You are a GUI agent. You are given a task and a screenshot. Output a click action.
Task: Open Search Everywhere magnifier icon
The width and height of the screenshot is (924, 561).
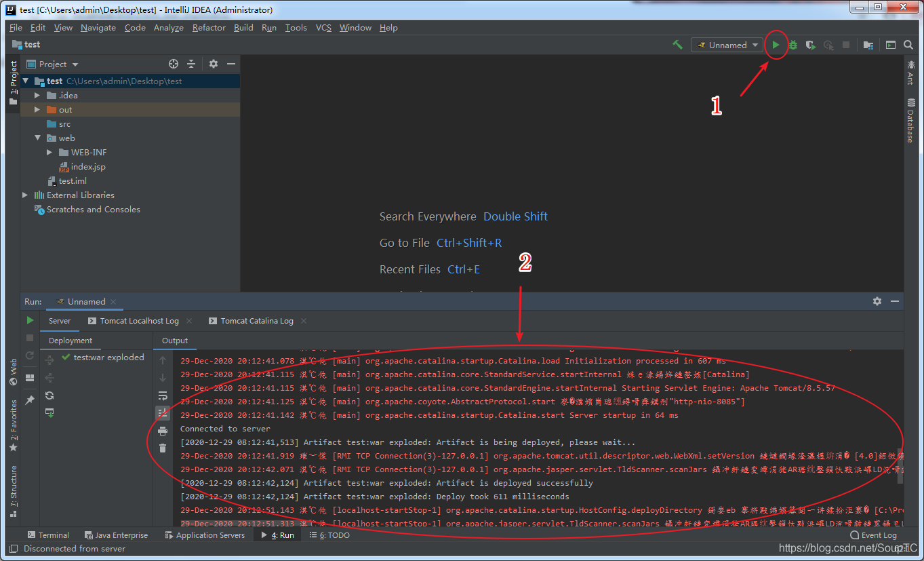pyautogui.click(x=908, y=45)
